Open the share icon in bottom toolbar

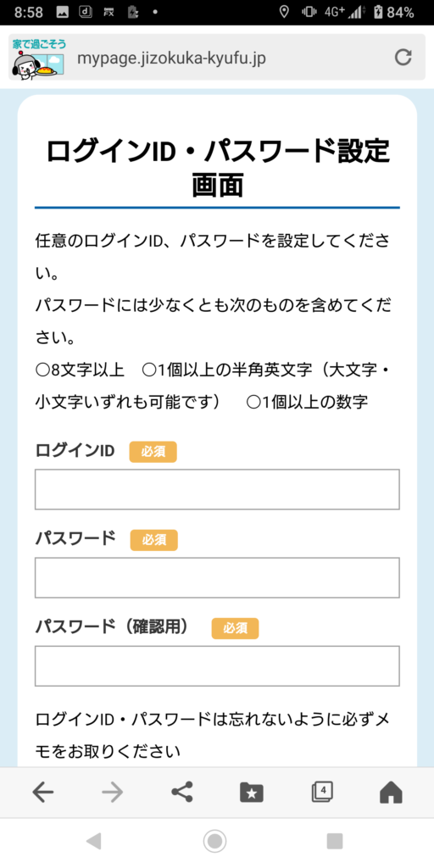[182, 793]
